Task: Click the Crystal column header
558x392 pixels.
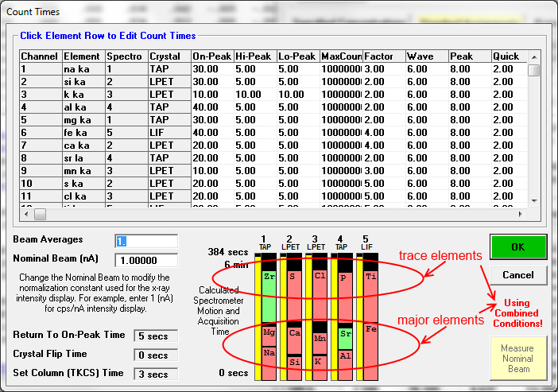Action: tap(169, 56)
